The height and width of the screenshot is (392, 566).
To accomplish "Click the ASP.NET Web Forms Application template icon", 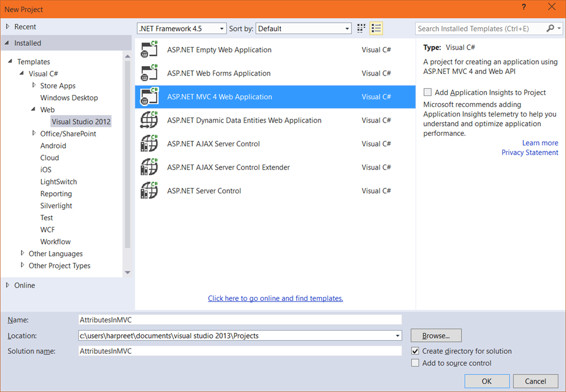I will [149, 73].
